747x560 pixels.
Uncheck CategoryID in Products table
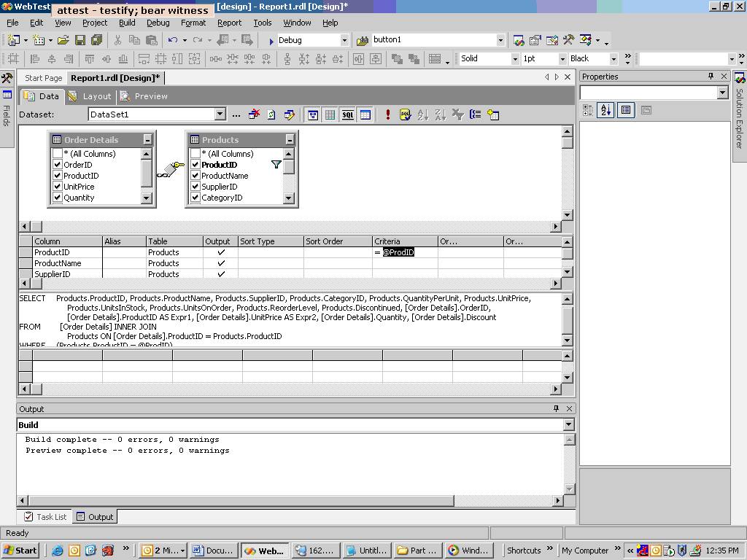point(195,198)
